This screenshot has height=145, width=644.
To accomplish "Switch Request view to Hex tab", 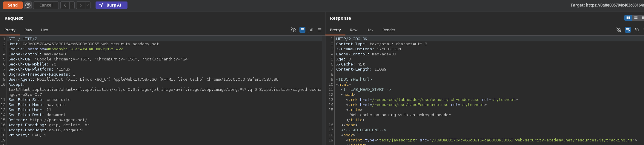I will [x=44, y=30].
